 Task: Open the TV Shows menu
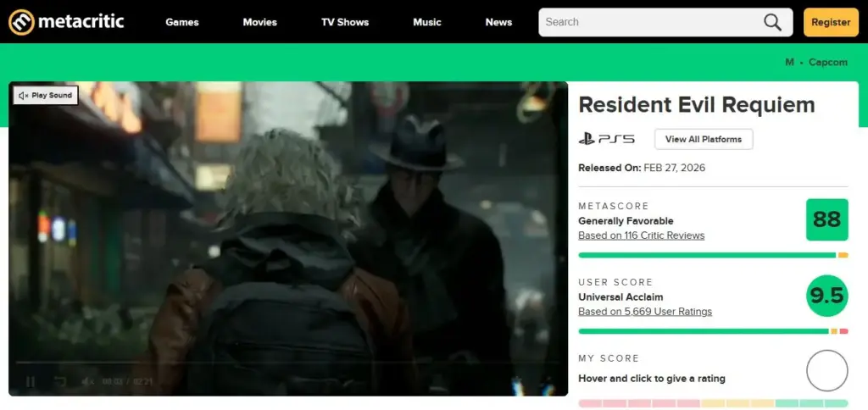point(345,22)
